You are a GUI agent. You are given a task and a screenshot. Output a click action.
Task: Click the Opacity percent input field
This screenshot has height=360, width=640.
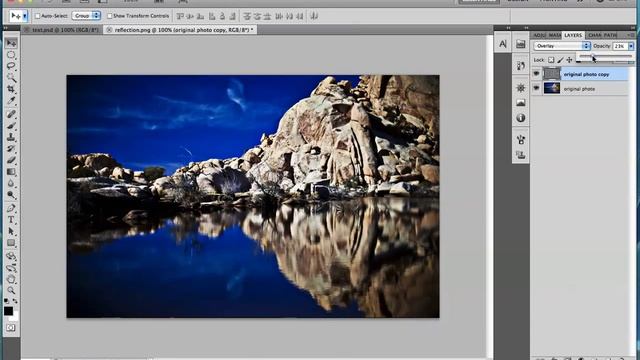[620, 46]
